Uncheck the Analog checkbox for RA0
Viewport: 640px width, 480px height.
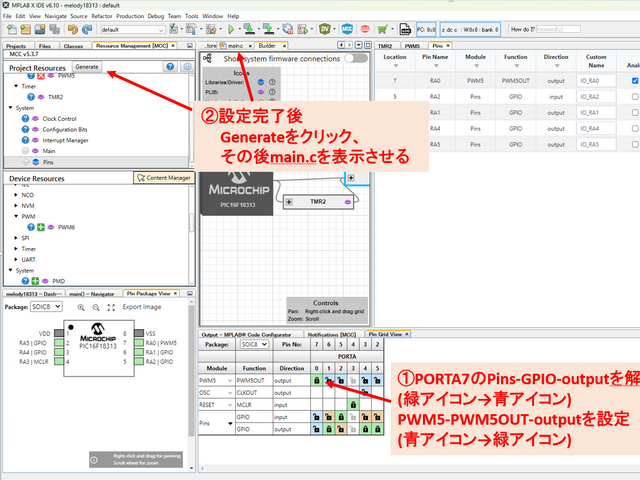click(635, 81)
